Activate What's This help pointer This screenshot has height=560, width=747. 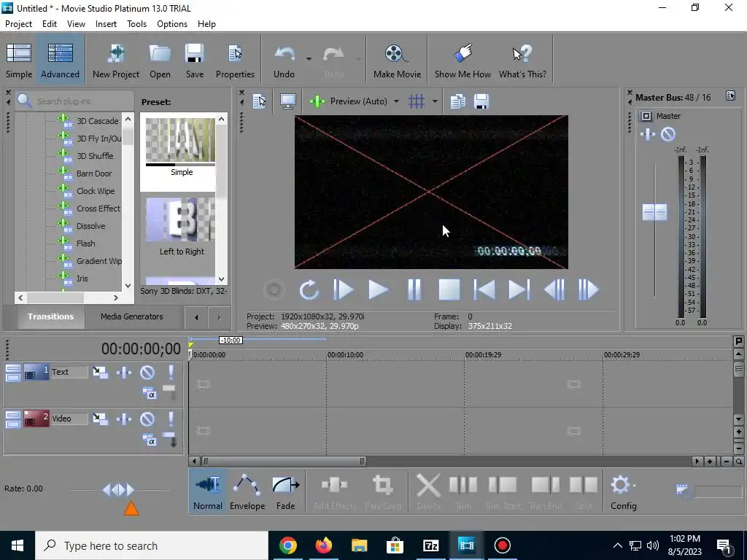click(522, 61)
